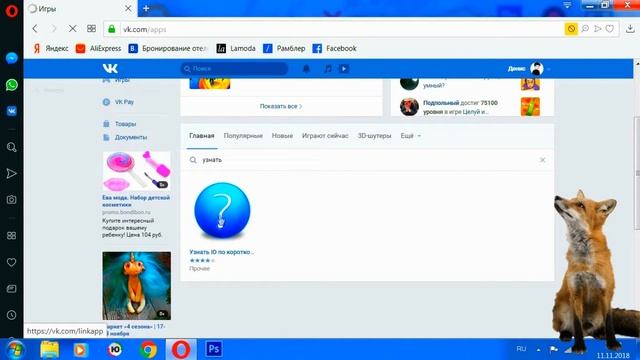Viewport: 640px width, 360px height.
Task: Click the RU language indicator
Action: coord(521,349)
